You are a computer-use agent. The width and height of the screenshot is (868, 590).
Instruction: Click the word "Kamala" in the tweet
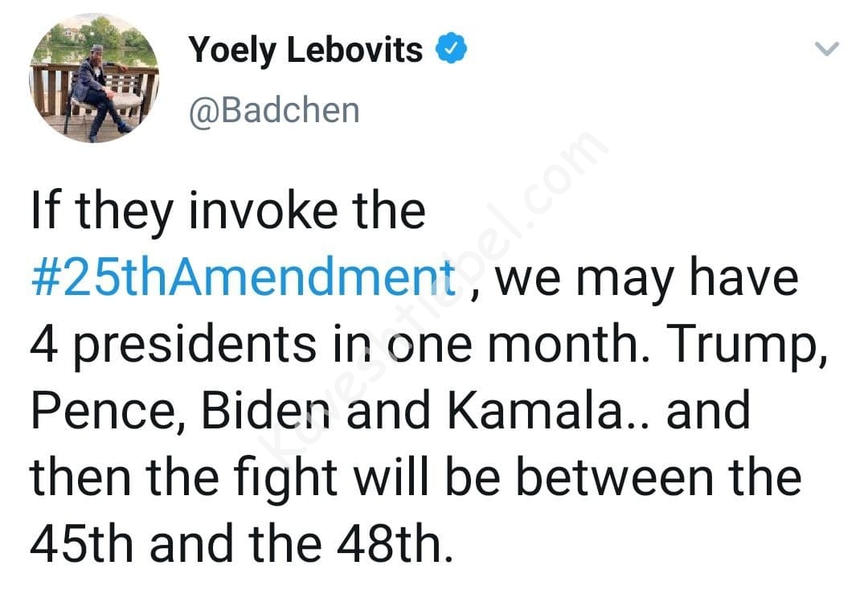535,411
